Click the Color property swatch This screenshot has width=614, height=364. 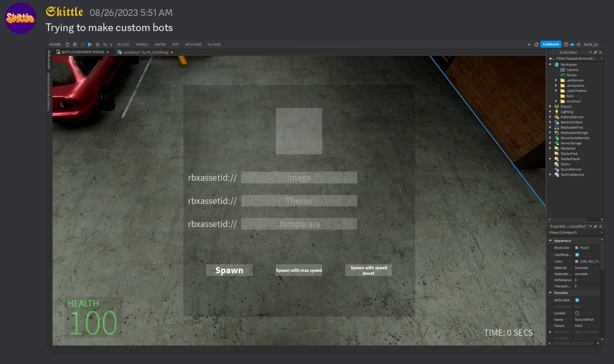point(577,262)
